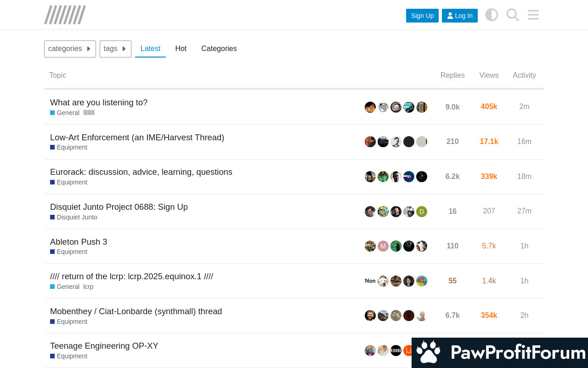Sort topics by Views column
The width and height of the screenshot is (588, 368).
click(x=489, y=75)
